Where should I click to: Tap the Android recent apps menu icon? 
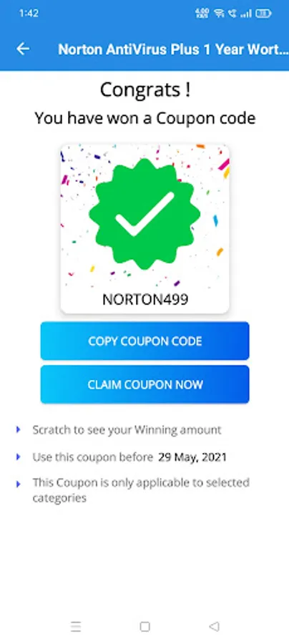76,626
